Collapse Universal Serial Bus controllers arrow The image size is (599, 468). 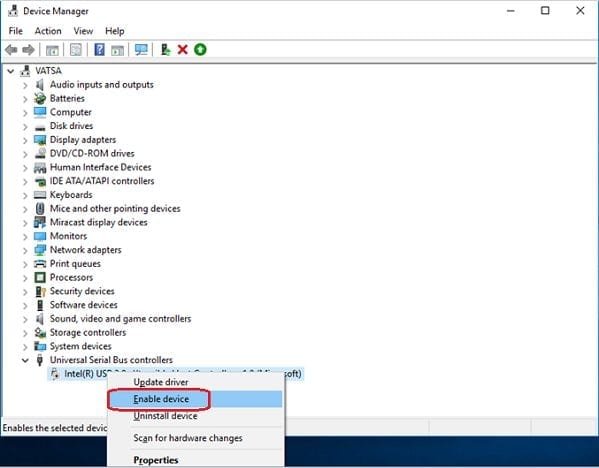pyautogui.click(x=25, y=360)
